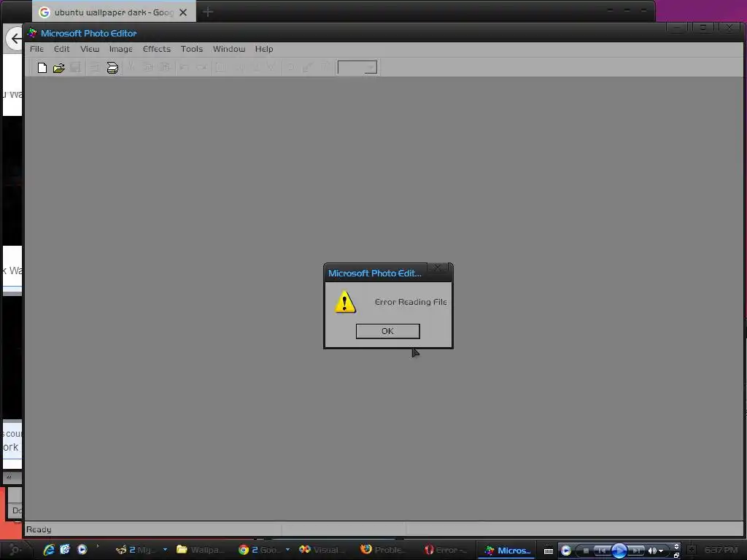
Task: Open the Window menu
Action: point(228,49)
